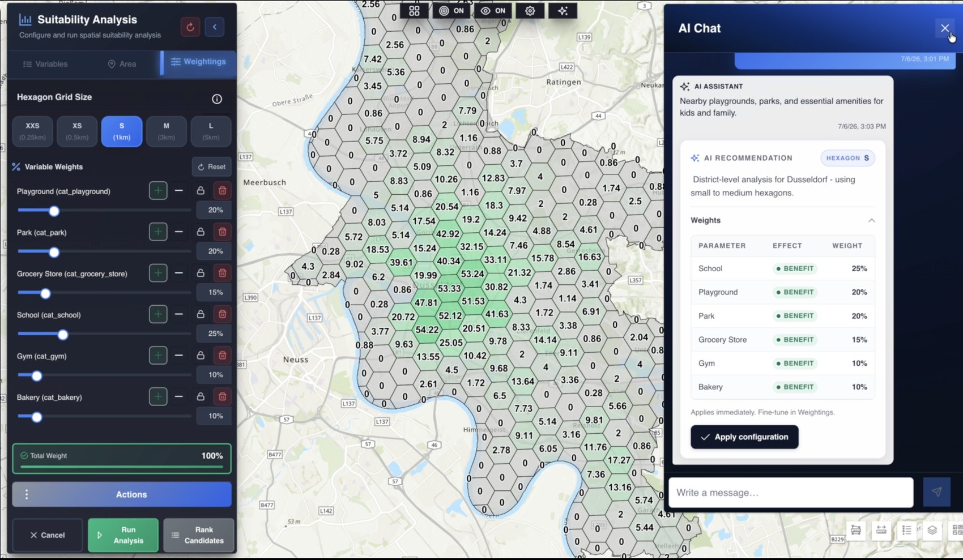This screenshot has width=963, height=560.
Task: Collapse the Suitability Analysis panel with the back chevron
Action: [x=215, y=27]
